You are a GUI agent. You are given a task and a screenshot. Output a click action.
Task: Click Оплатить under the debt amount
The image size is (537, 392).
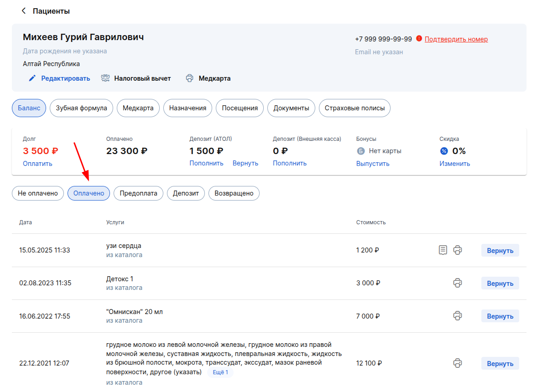(x=38, y=164)
